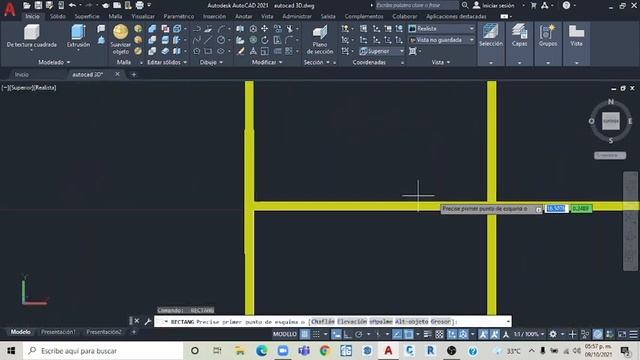Screen dimensions: 640x360
Task: Open the Vista panel button
Action: tap(576, 44)
